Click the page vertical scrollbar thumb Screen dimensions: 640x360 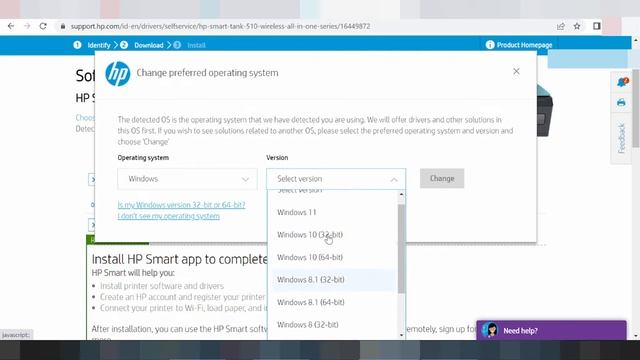[x=636, y=108]
